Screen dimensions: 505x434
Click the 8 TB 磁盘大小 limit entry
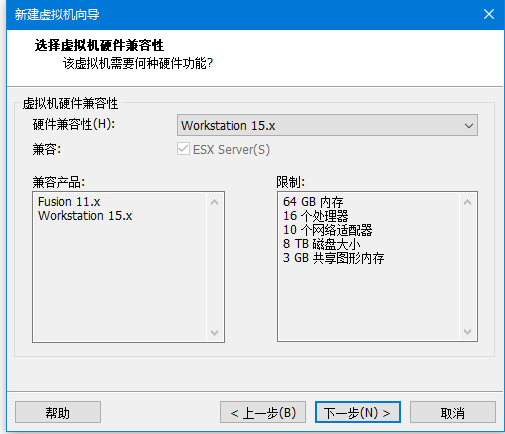[321, 244]
